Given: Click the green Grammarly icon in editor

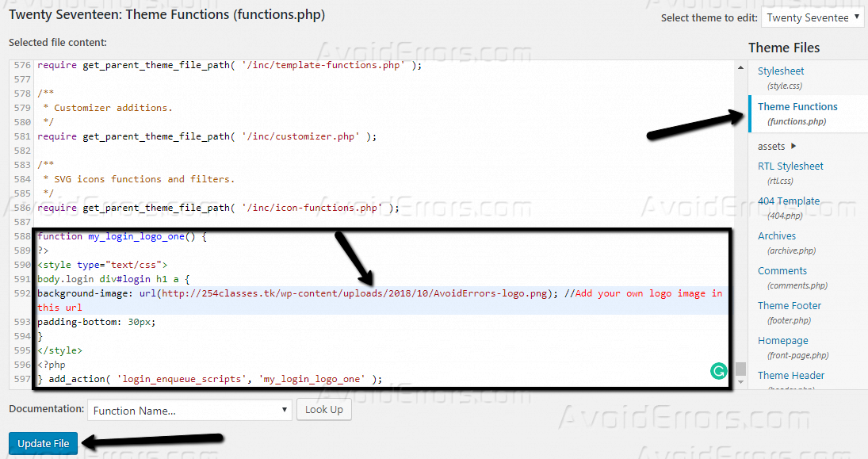Looking at the screenshot, I should click(x=718, y=370).
